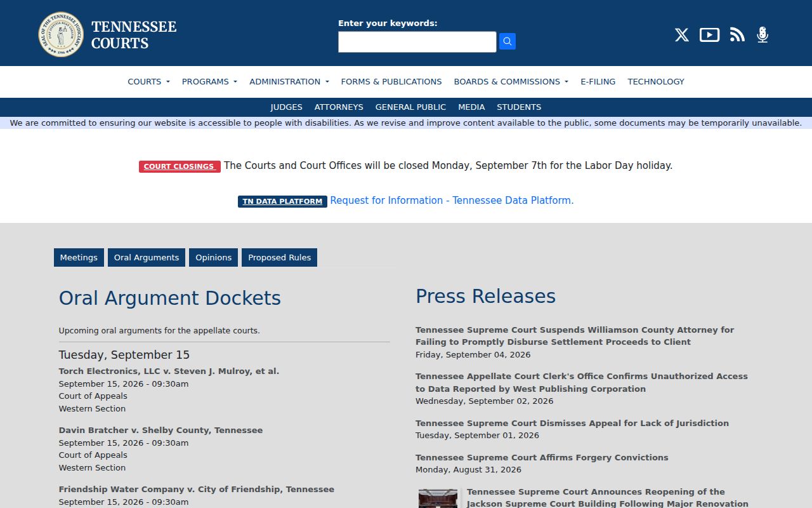Expand the Administration dropdown menu
This screenshot has height=508, width=812.
[289, 81]
